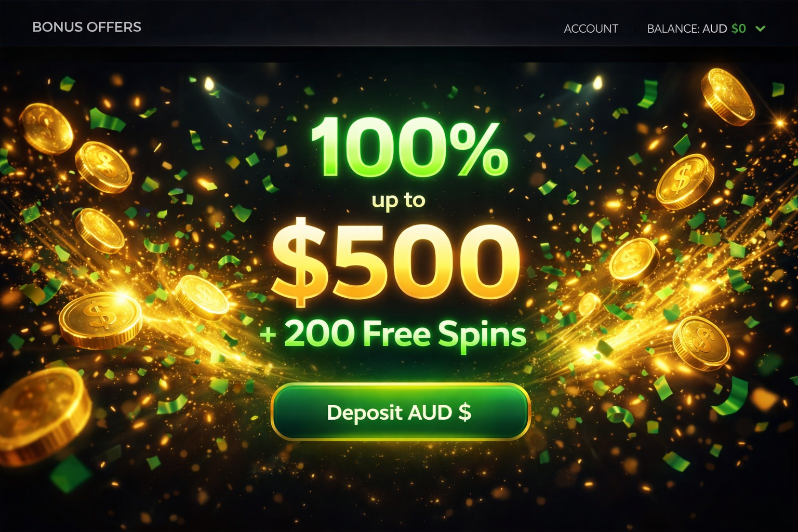Select the green $0 balance amount
Screen dimensions: 798x532
(x=738, y=29)
